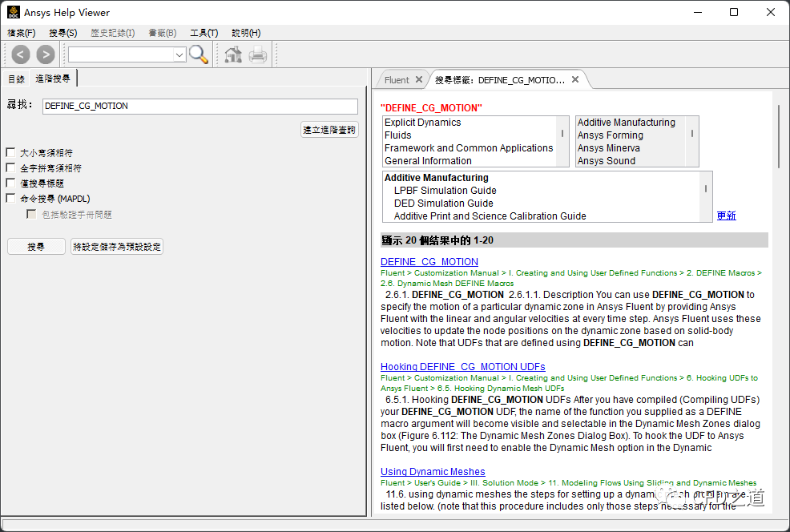This screenshot has height=532, width=790.
Task: Go to home page via house icon
Action: point(233,54)
